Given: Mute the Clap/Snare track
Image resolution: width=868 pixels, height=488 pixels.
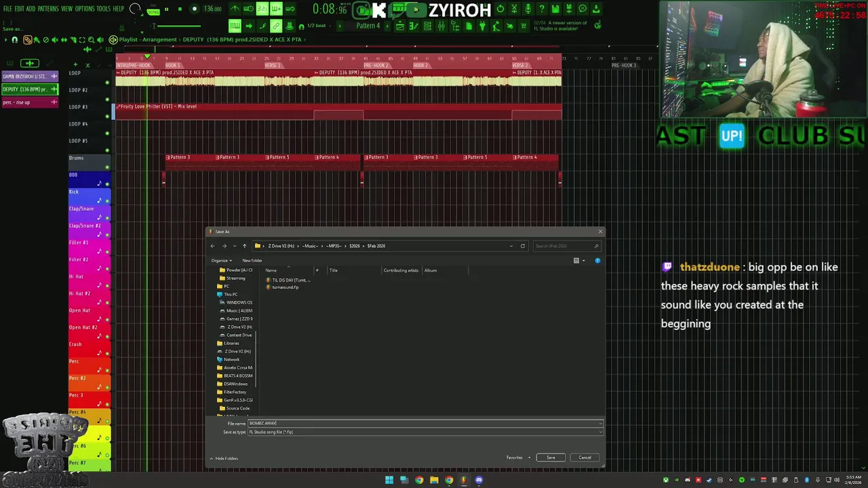Looking at the screenshot, I should (x=107, y=218).
